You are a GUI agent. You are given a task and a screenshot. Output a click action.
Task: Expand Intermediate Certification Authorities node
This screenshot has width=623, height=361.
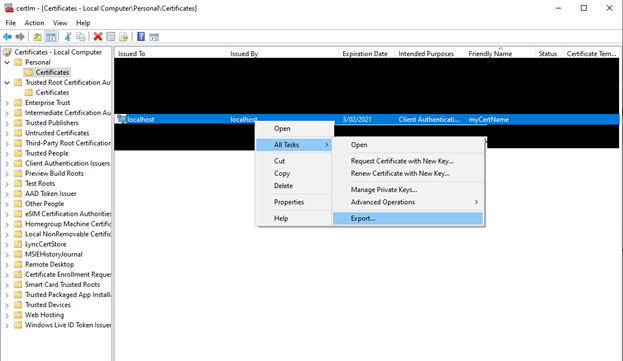pos(7,113)
